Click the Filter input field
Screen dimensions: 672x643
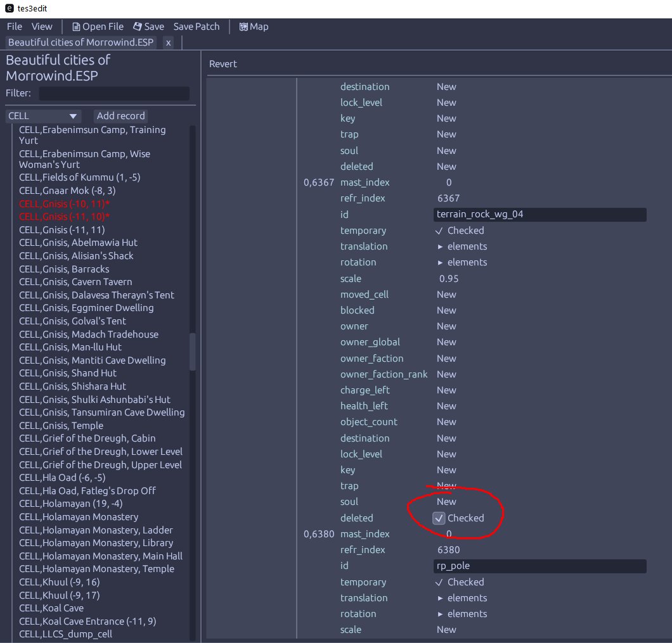pyautogui.click(x=114, y=93)
